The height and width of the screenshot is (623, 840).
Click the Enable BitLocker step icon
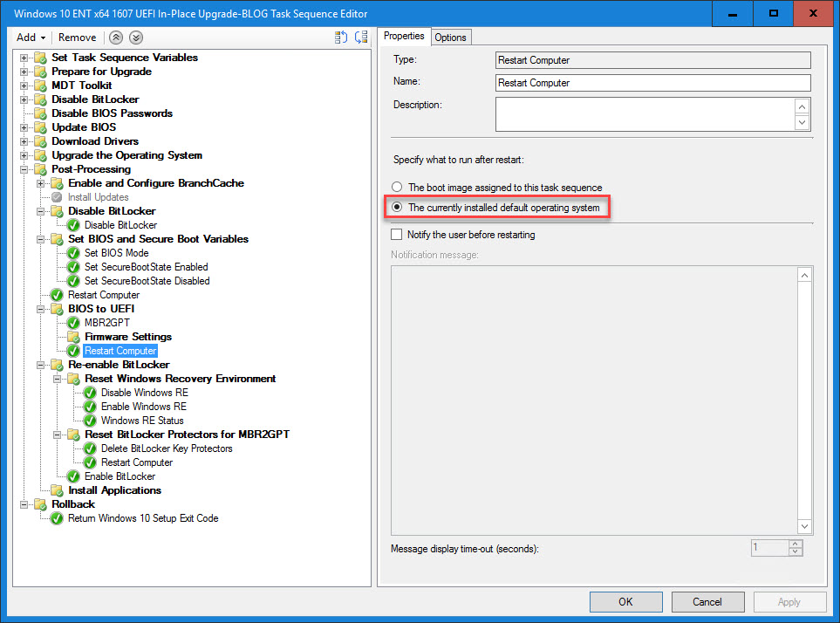pos(74,476)
